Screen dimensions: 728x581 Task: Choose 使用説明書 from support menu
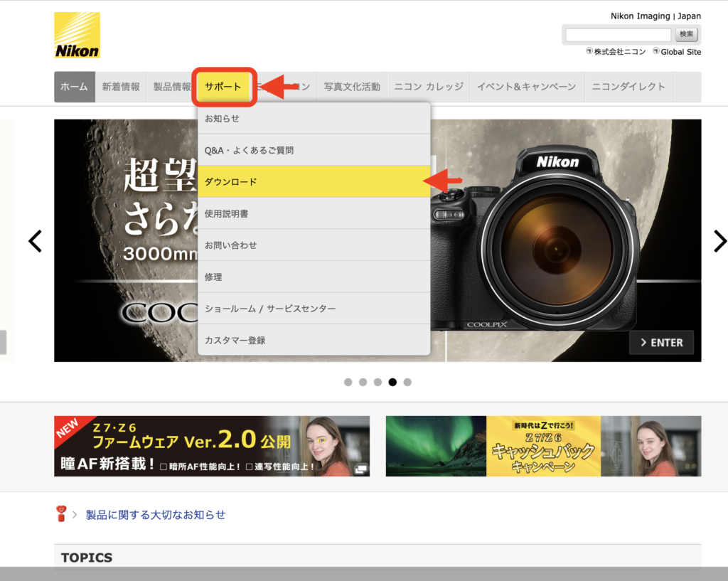click(314, 213)
